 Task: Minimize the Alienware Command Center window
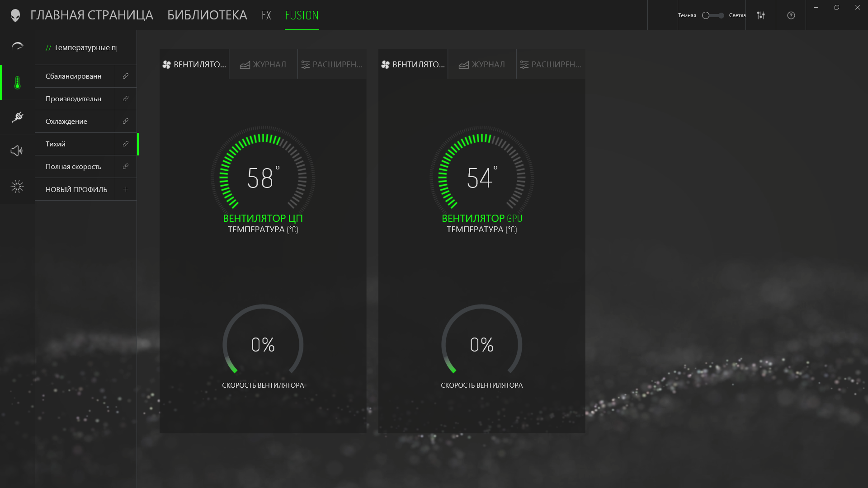816,7
